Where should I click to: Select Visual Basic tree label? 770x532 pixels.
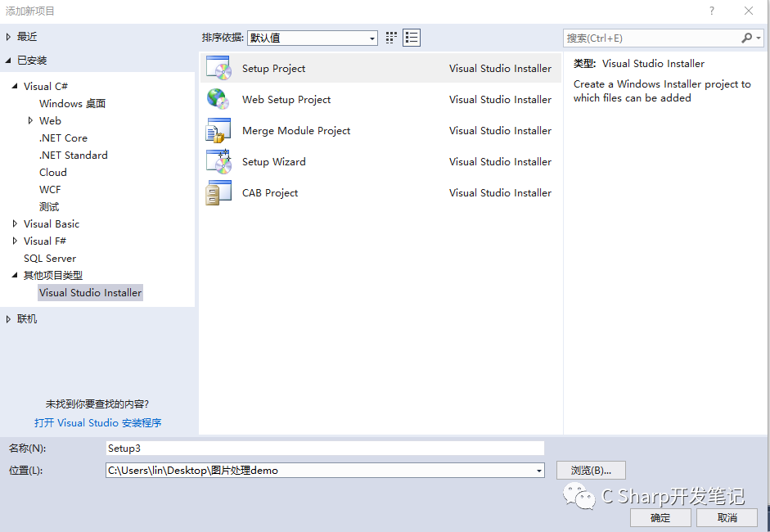tap(51, 224)
